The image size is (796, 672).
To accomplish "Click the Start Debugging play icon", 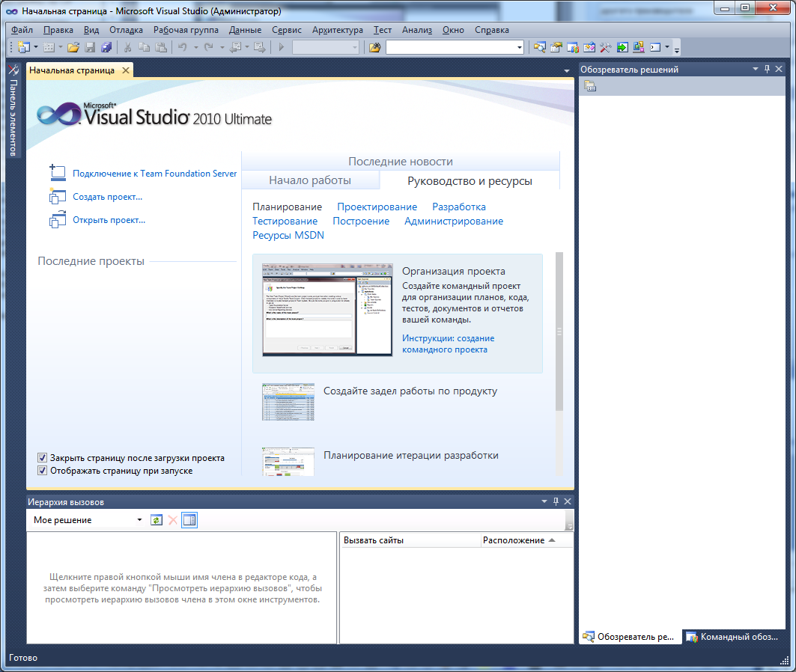I will click(x=282, y=47).
